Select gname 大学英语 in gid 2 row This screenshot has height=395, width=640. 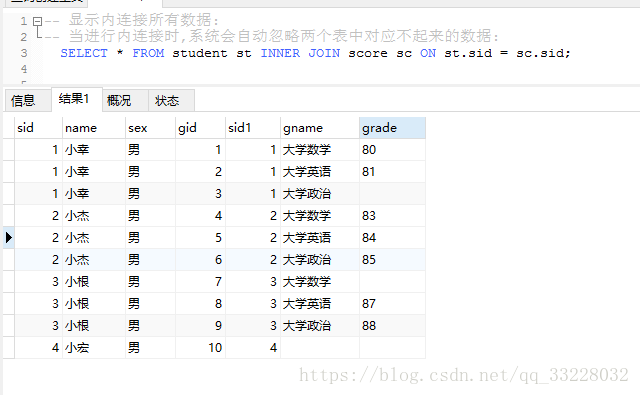click(320, 172)
